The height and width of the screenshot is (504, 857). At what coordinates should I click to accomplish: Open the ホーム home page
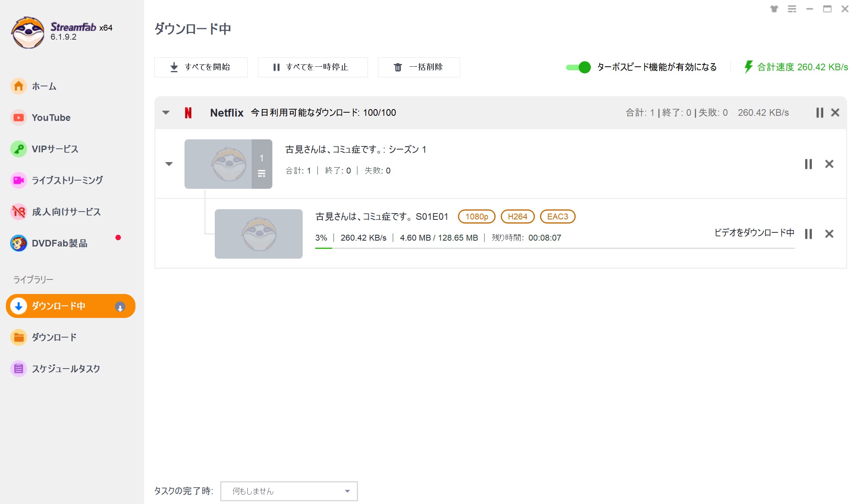[44, 86]
